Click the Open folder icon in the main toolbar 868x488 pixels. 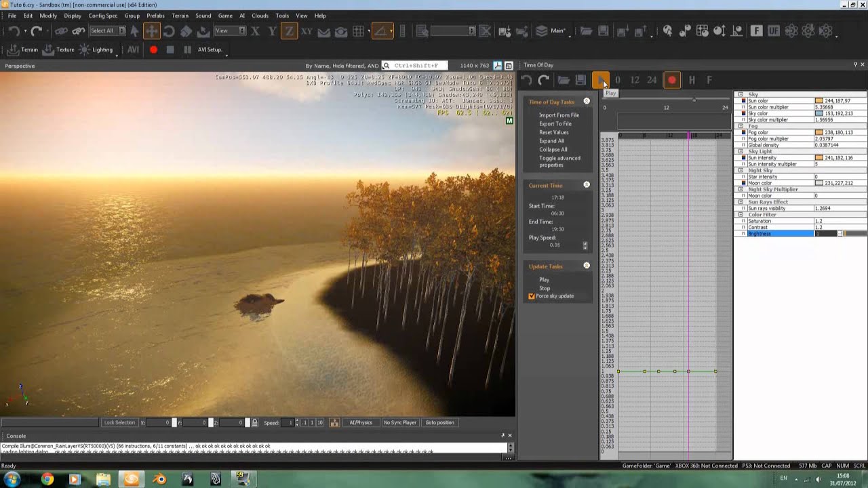[x=586, y=31]
